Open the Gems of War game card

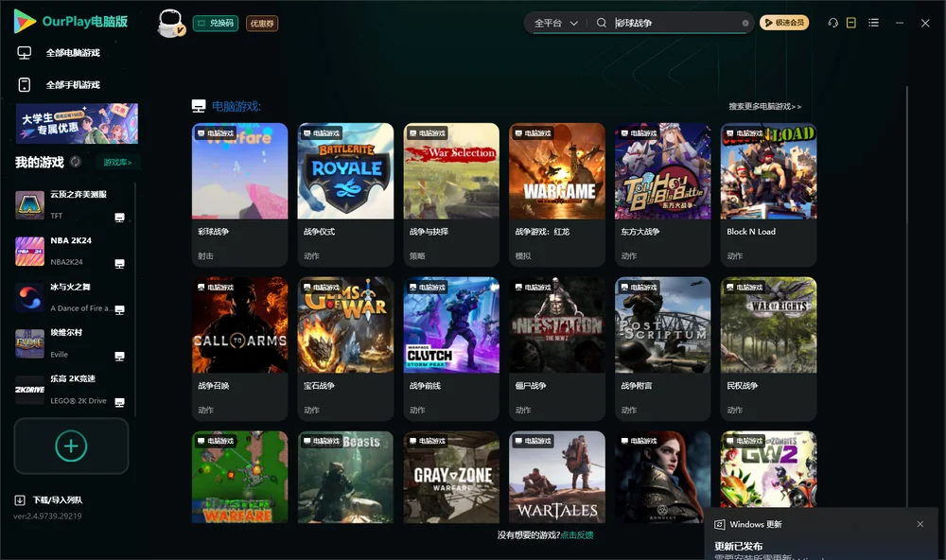click(345, 348)
